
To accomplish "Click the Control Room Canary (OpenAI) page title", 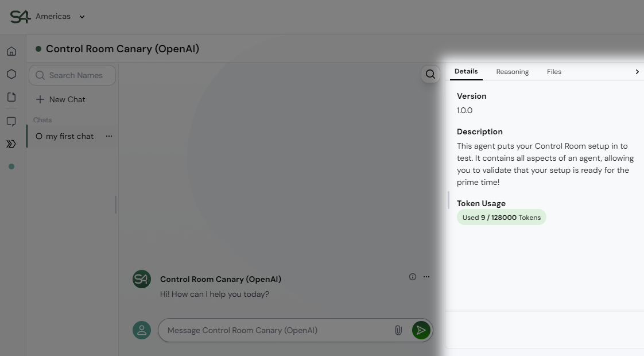I will pos(122,49).
